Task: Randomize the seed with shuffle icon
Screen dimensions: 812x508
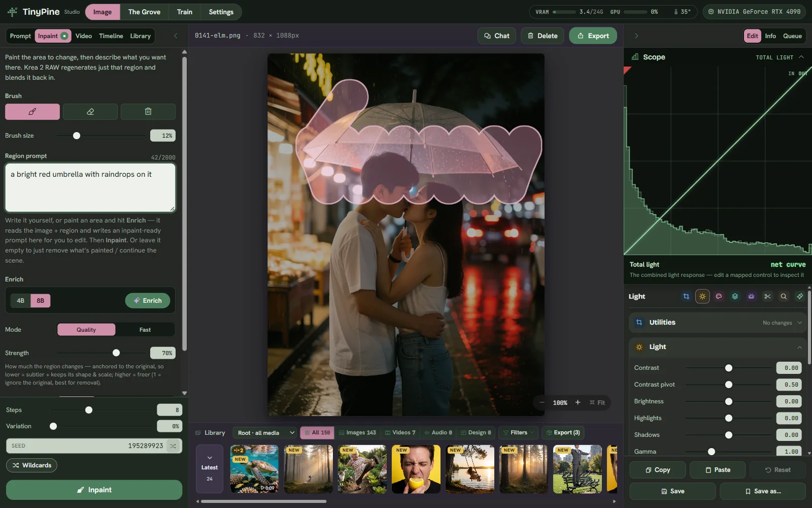Action: click(173, 446)
